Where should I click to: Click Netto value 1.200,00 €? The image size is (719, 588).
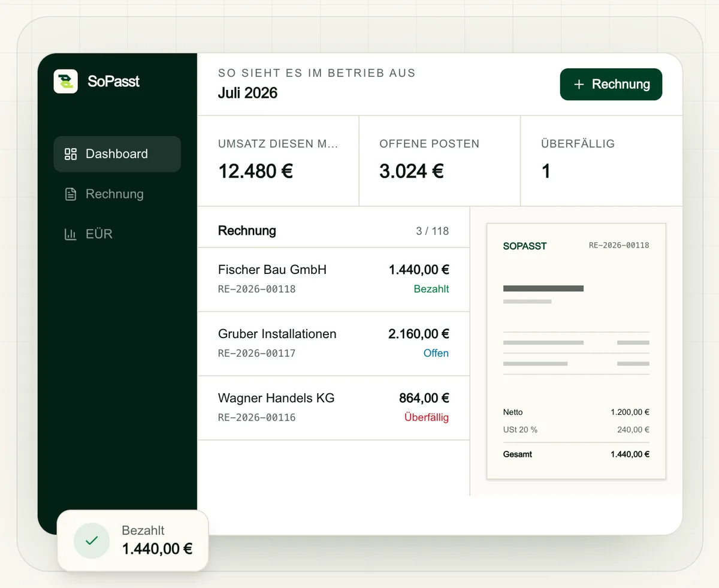630,412
